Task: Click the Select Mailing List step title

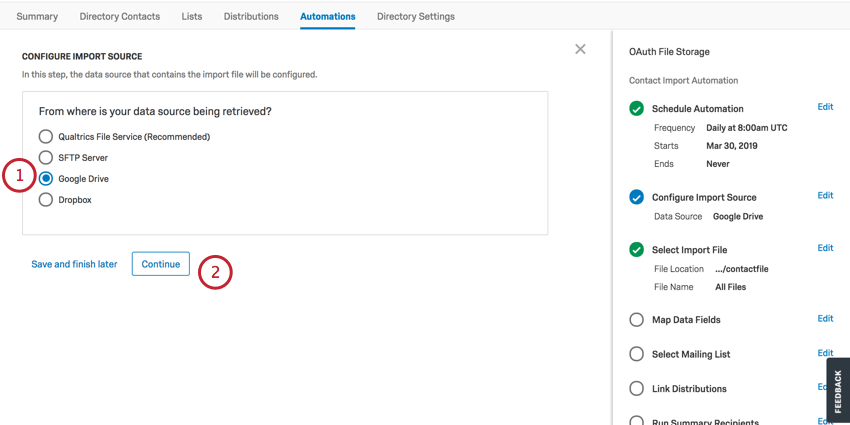Action: point(691,355)
